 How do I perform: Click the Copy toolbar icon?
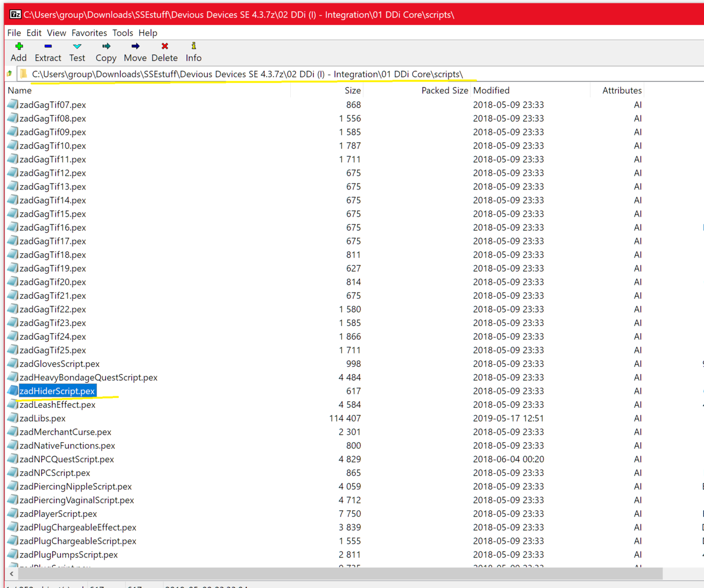coord(106,46)
